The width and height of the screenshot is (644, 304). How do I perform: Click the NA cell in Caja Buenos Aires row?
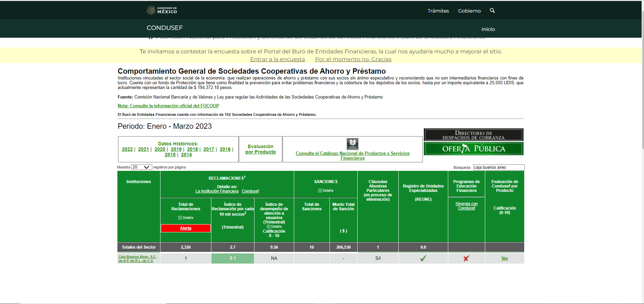coord(274,258)
